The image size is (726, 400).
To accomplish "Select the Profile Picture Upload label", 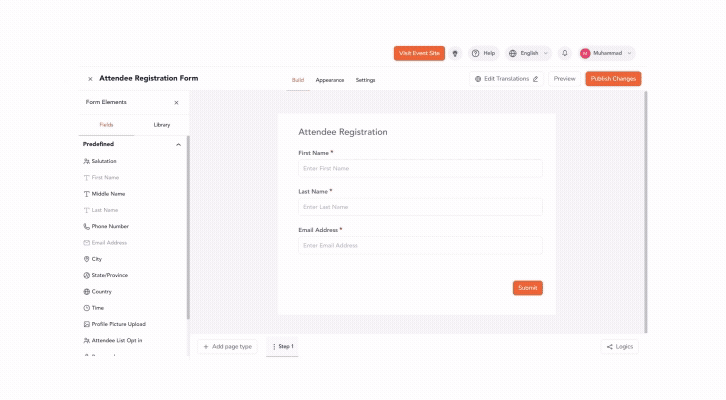I will [119, 324].
